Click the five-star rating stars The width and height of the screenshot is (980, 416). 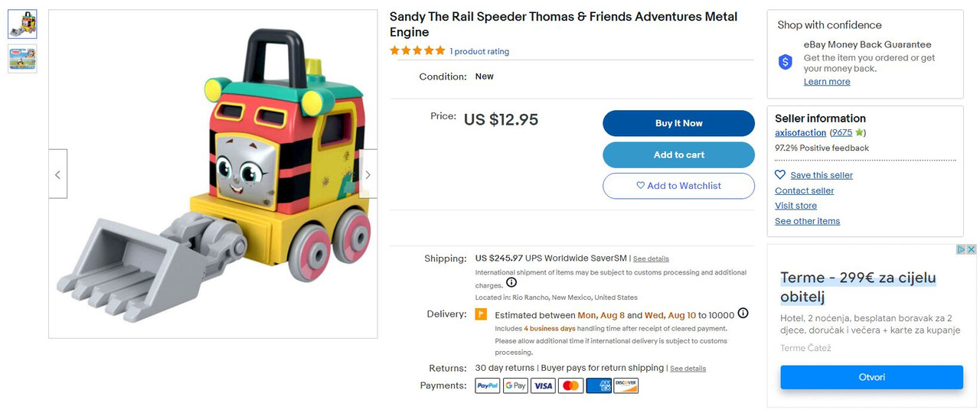click(x=417, y=51)
